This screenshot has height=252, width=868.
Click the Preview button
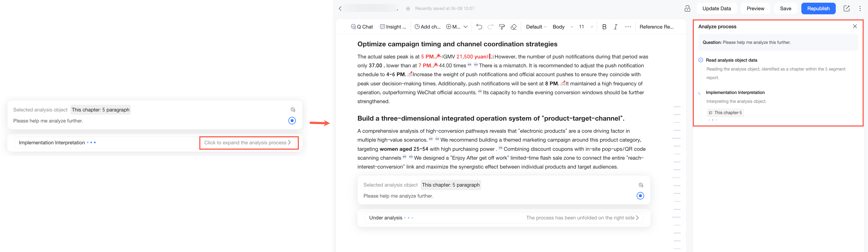755,8
